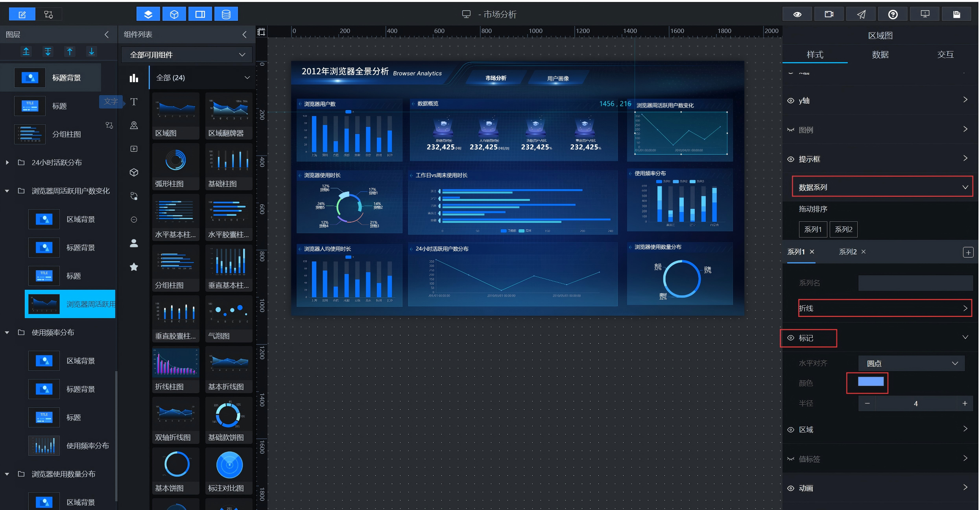Click 市场分析 tab on dashboard canvas
980x510 pixels.
pyautogui.click(x=496, y=78)
